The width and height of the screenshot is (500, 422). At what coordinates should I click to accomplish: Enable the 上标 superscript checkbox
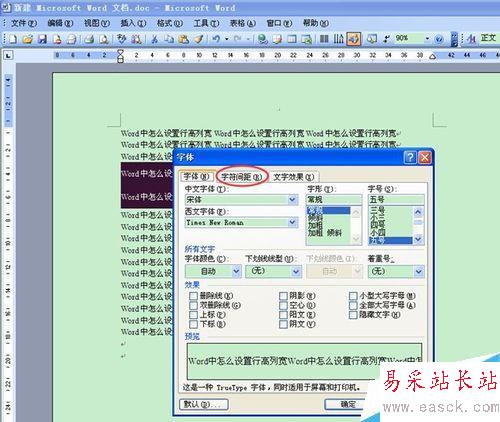click(x=193, y=314)
